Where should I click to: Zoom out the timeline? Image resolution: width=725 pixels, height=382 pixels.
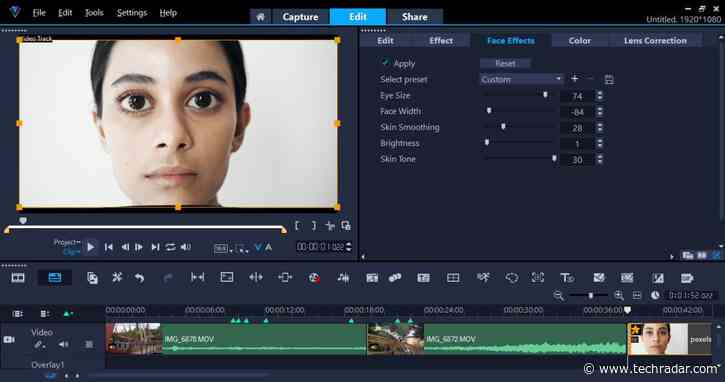point(558,295)
